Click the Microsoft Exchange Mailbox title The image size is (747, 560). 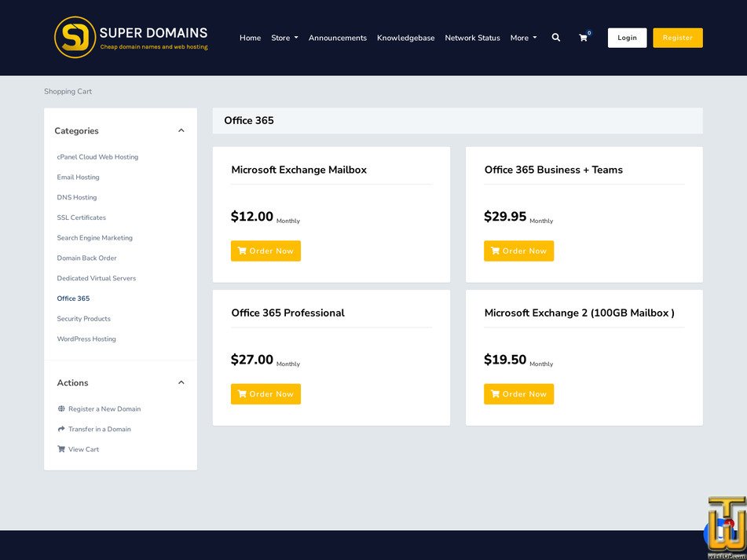[298, 170]
